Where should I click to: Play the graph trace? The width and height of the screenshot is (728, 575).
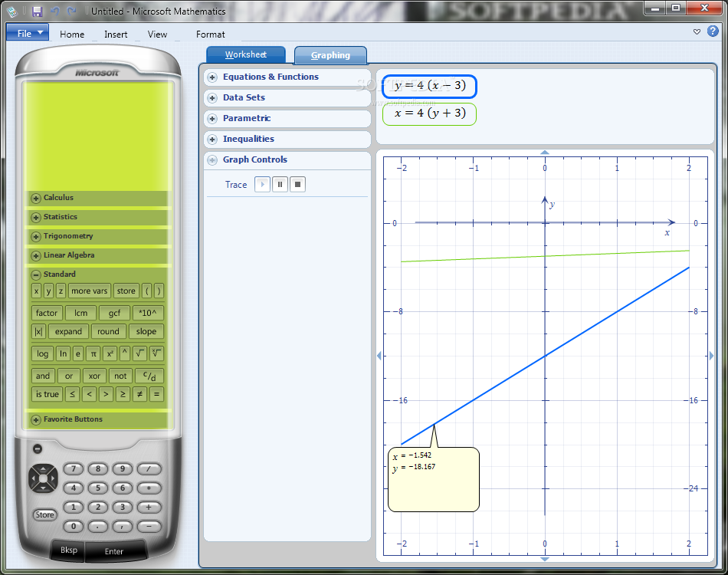(x=262, y=185)
